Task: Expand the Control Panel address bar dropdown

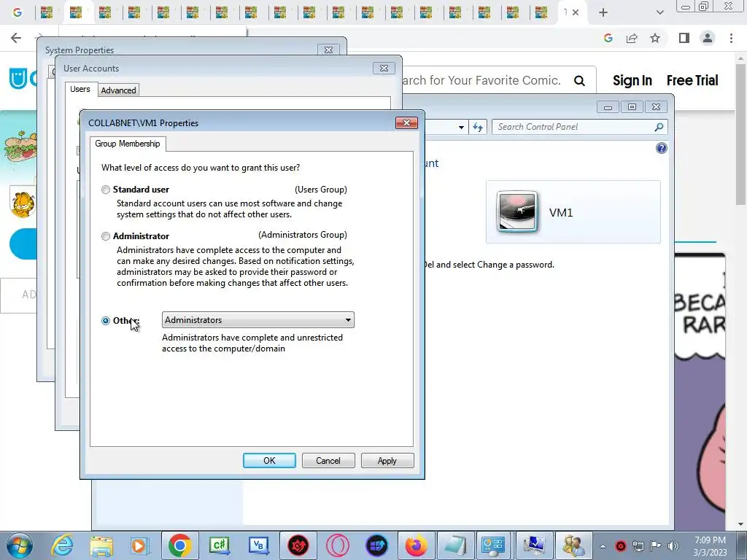Action: (461, 127)
